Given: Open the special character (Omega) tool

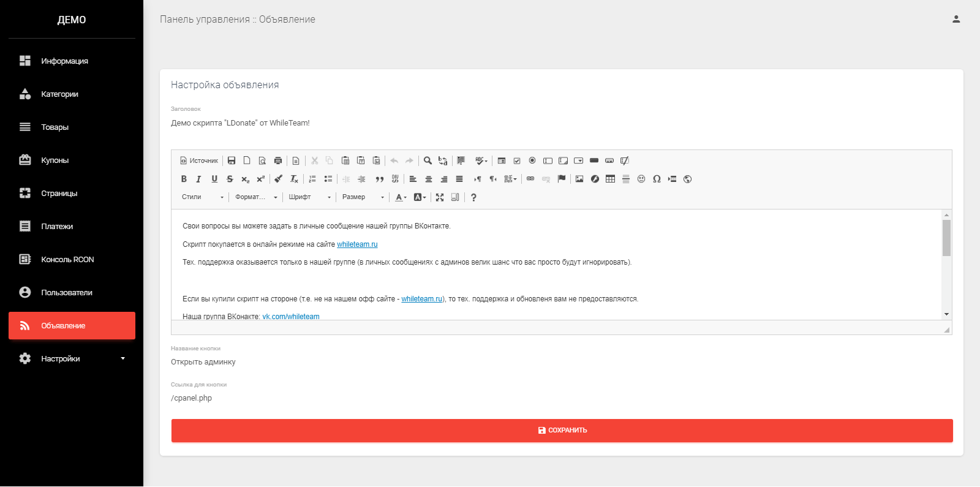Looking at the screenshot, I should click(x=657, y=179).
